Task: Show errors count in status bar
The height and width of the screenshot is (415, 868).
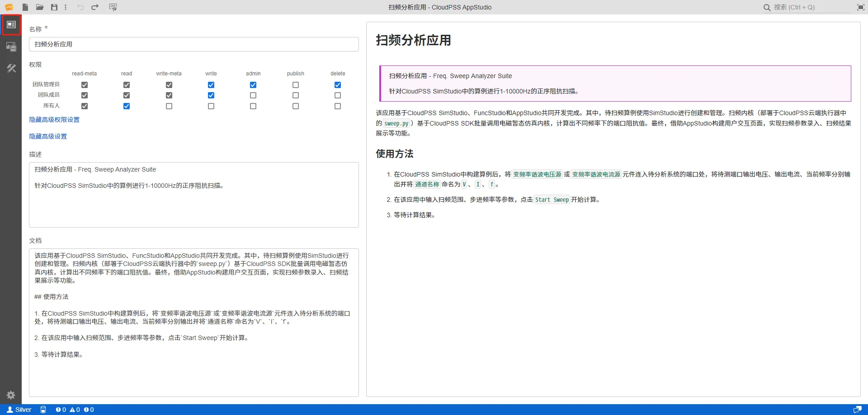Action: (x=61, y=410)
